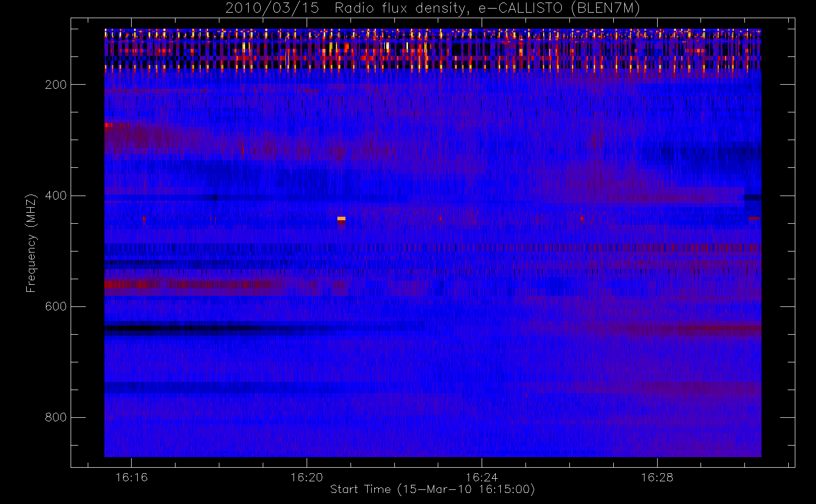Click the plot title 'Radio flux density, e-CALLISTO (BLEN7M)'
Screen dimensions: 816x504
[x=487, y=9]
